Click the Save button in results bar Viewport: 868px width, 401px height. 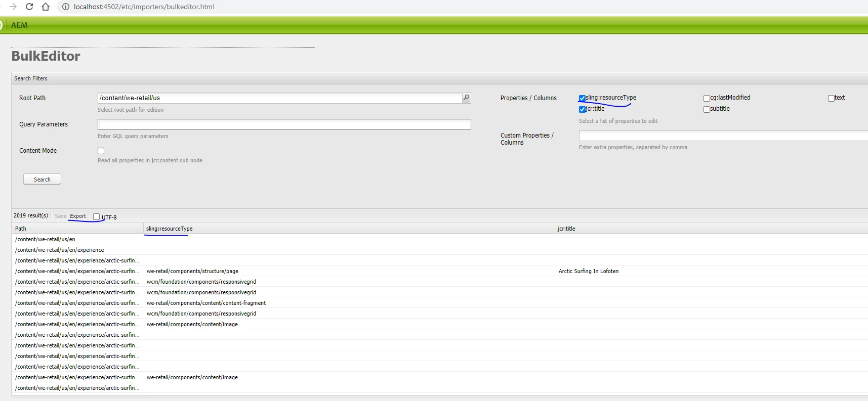(61, 216)
